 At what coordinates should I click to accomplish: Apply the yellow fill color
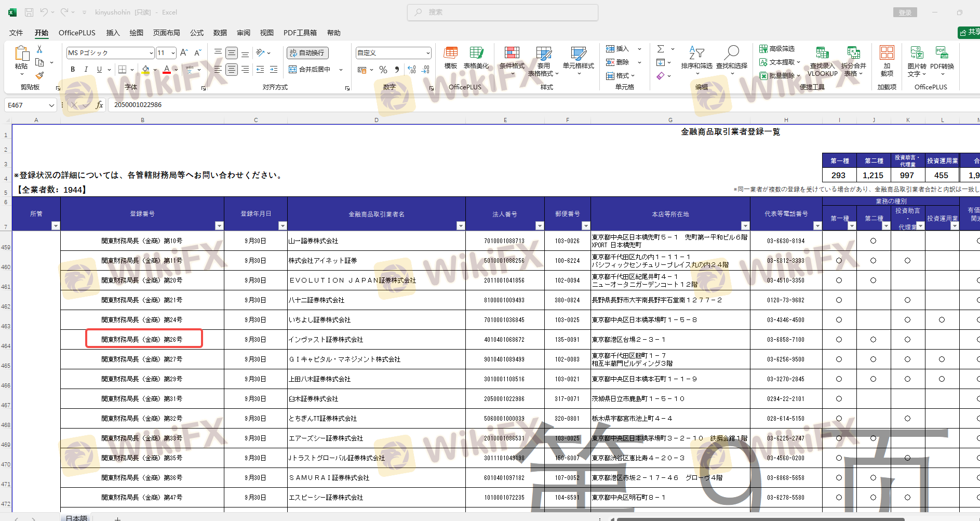[145, 70]
